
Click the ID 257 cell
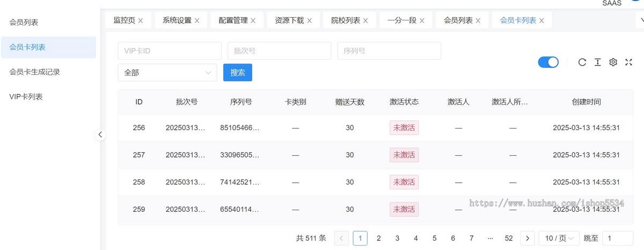[139, 155]
